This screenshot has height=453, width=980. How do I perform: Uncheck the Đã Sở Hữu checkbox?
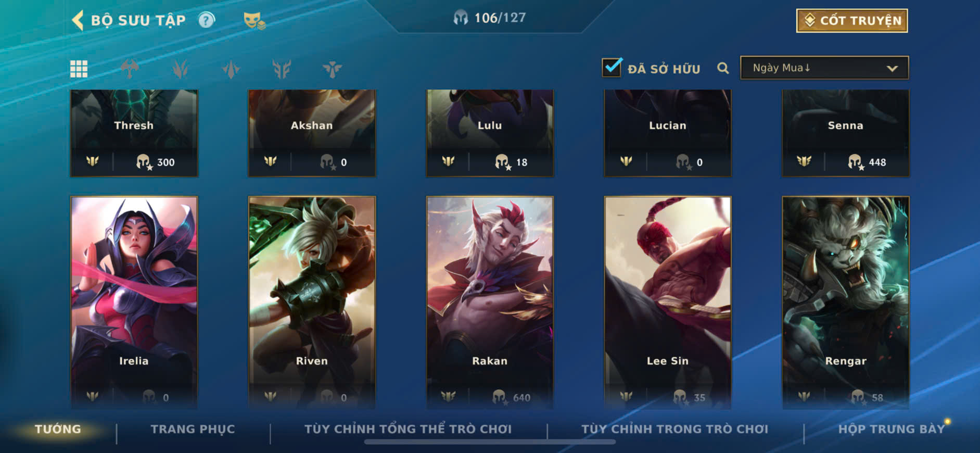[612, 67]
